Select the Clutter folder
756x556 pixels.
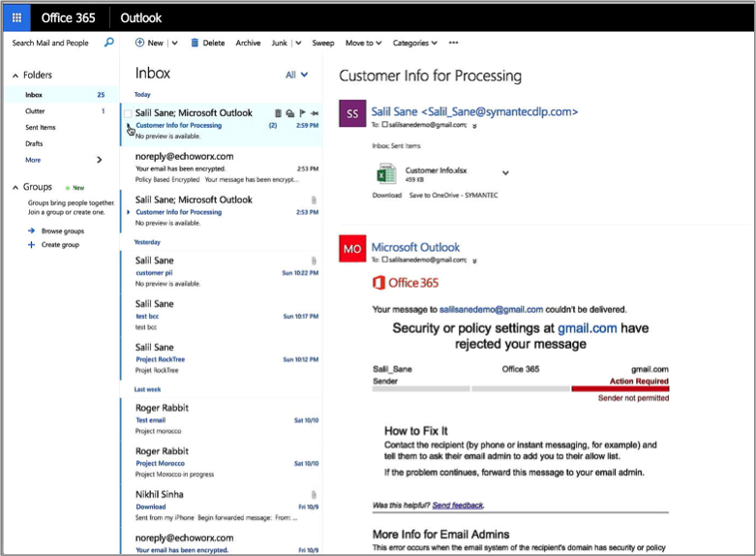coord(62,111)
